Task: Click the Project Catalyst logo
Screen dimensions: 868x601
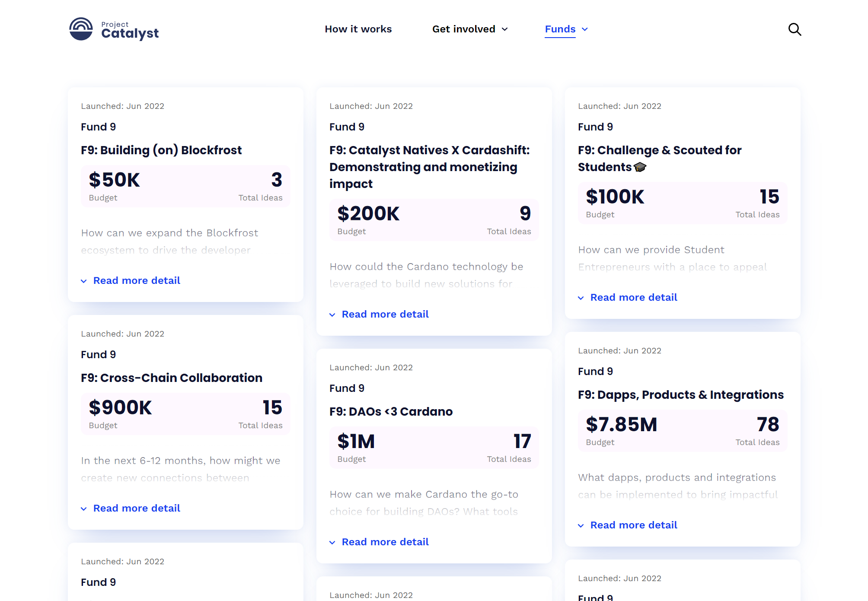Action: click(x=114, y=29)
